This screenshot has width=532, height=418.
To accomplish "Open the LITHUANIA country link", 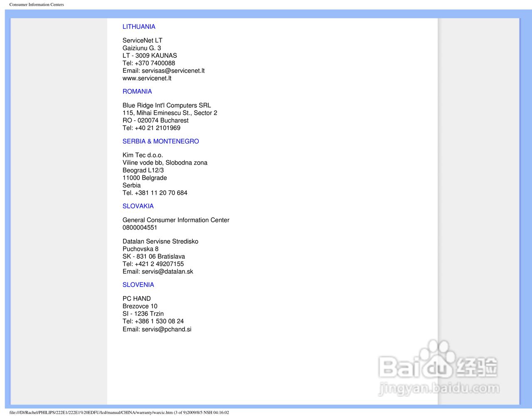I will click(139, 27).
